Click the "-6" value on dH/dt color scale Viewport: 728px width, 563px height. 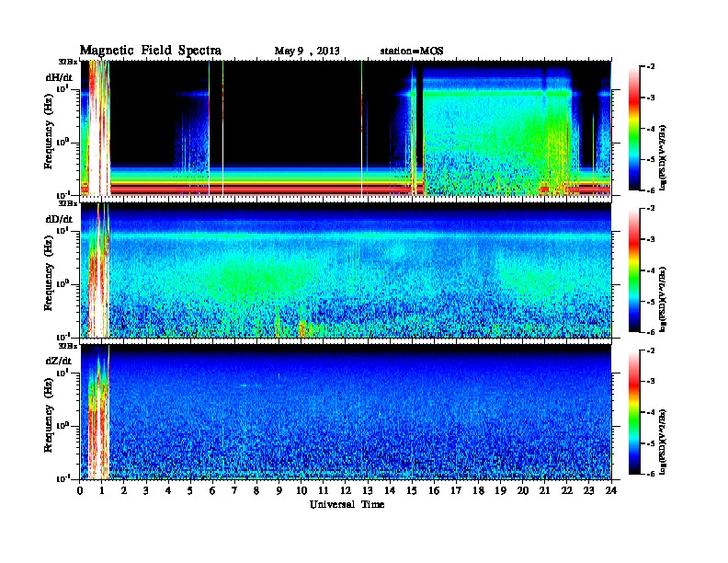tap(651, 190)
